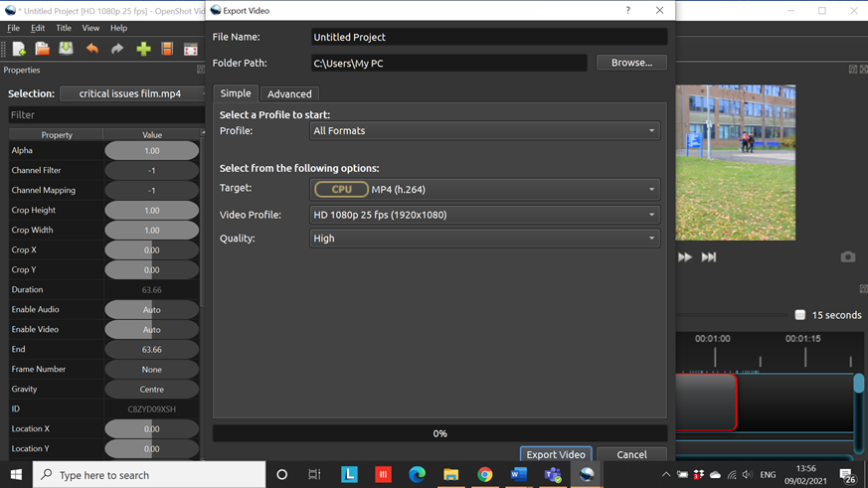
Task: Click the red app icon on taskbar
Action: click(x=383, y=475)
